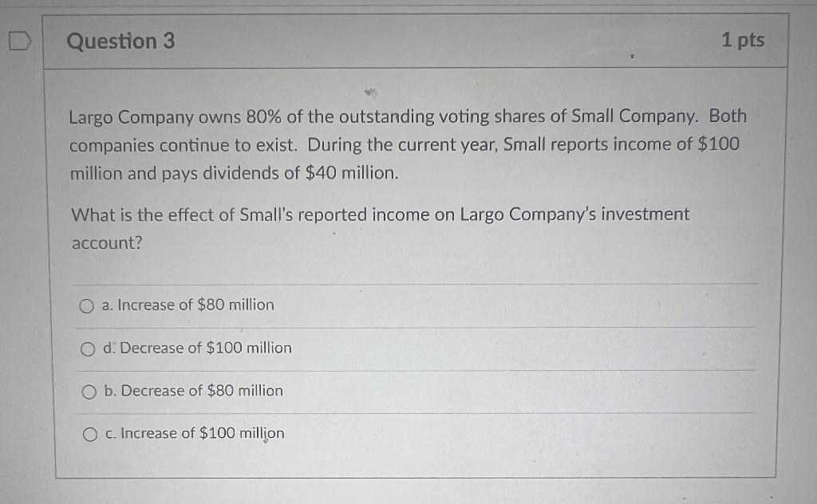
Task: Click the 'Question 3' heading
Action: tap(120, 41)
